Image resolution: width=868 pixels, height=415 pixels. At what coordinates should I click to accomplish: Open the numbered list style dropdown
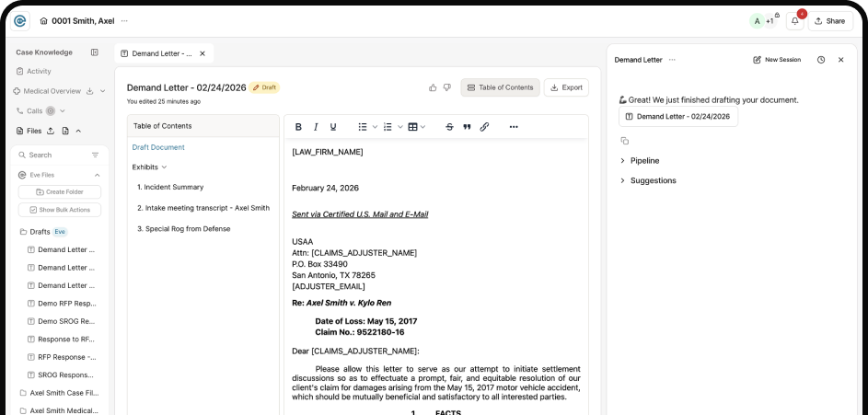(x=400, y=127)
